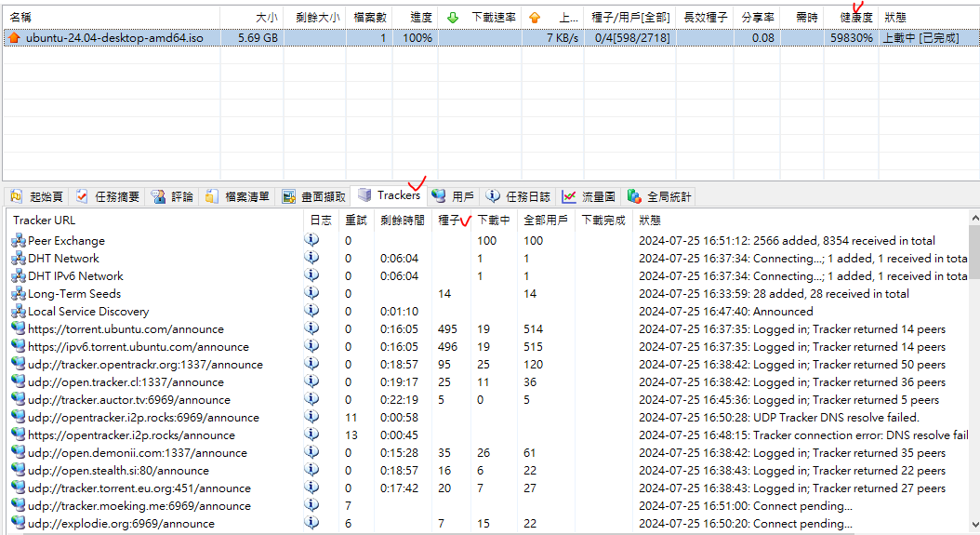The width and height of the screenshot is (980, 535).
Task: Open log icon for Long-Term Seeds row
Action: (x=311, y=292)
